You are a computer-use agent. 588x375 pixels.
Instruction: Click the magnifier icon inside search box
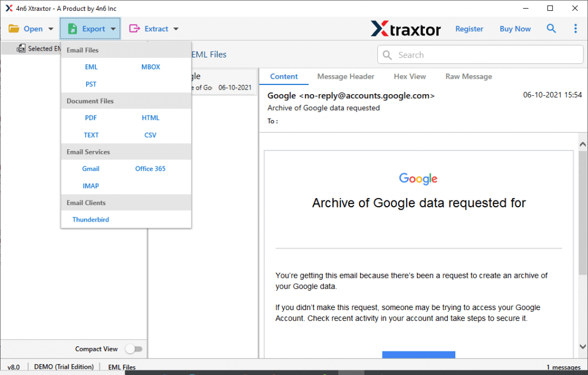pyautogui.click(x=388, y=55)
